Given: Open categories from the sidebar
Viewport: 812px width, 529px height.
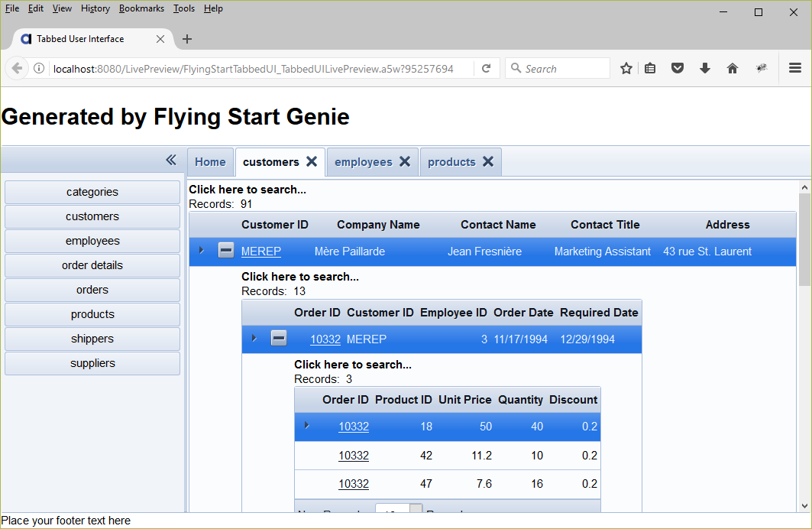Looking at the screenshot, I should (92, 192).
